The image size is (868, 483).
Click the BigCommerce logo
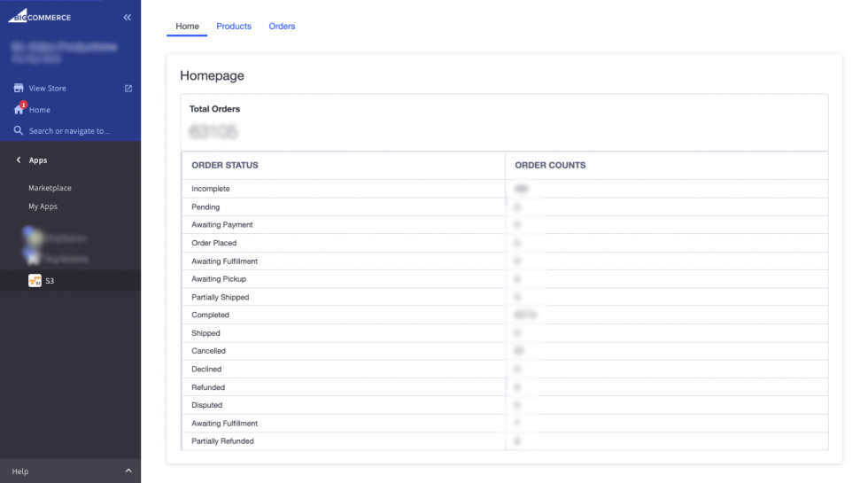pos(40,17)
